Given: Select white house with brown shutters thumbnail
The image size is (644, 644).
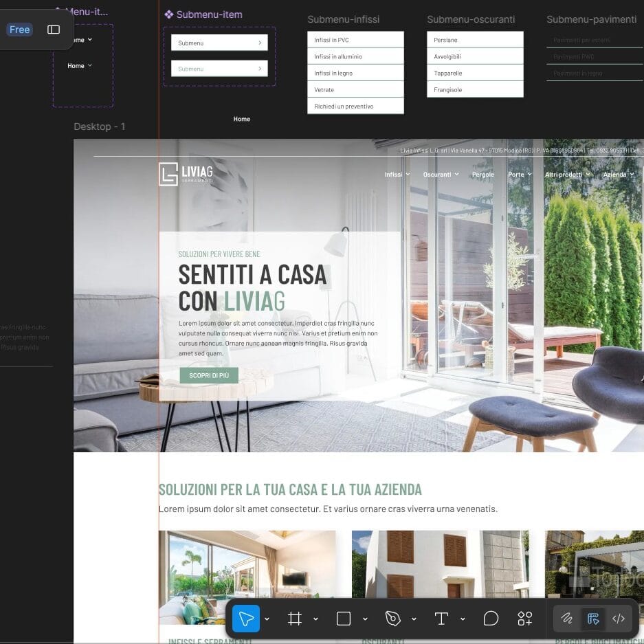Looking at the screenshot, I should coord(441,564).
